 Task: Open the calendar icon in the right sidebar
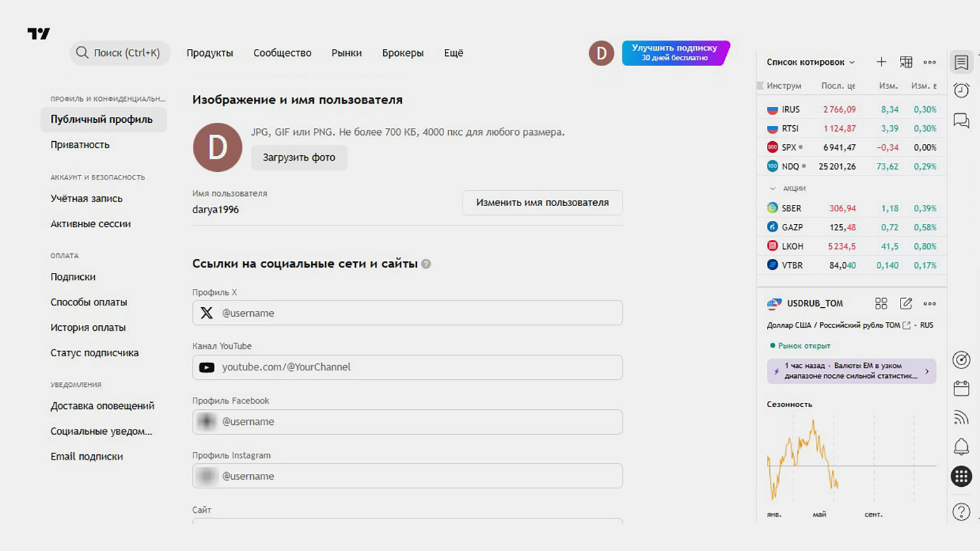[961, 388]
